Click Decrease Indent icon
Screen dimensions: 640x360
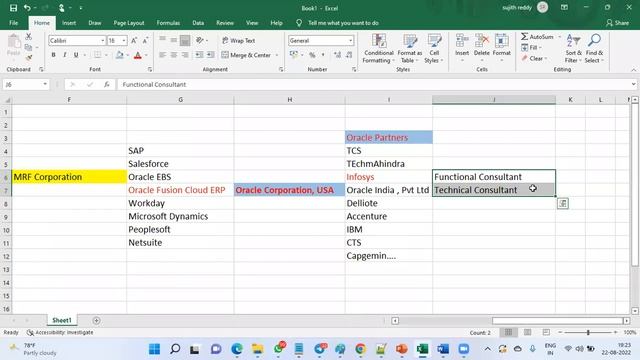click(199, 55)
